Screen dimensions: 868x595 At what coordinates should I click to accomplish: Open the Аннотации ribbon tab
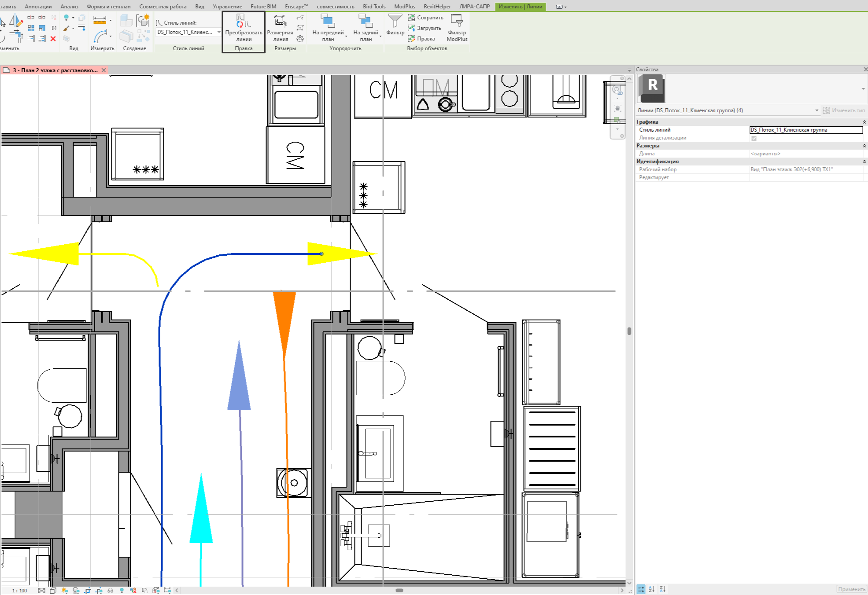(x=38, y=6)
